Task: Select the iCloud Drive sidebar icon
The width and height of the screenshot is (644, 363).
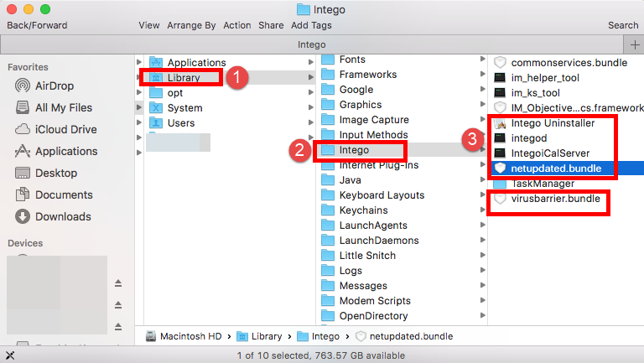Action: (x=23, y=129)
